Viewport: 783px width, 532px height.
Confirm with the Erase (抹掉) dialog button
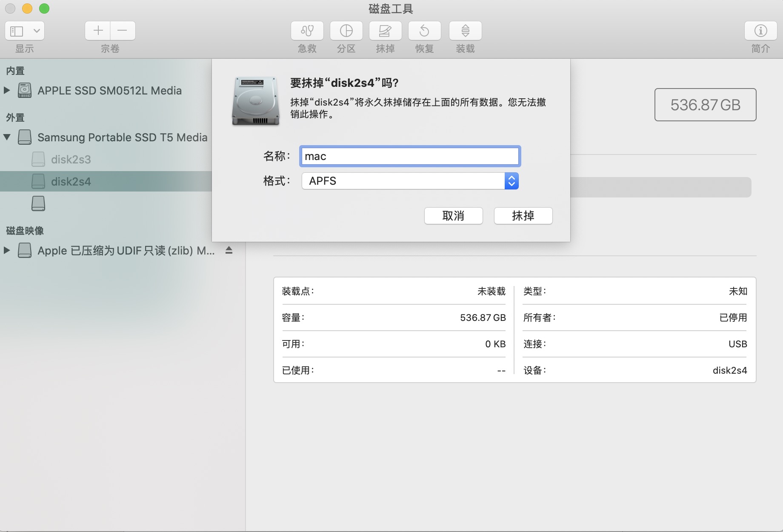click(x=523, y=216)
